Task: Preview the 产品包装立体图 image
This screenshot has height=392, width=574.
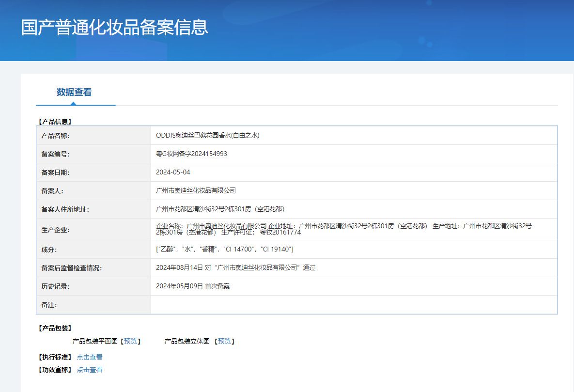Action: (224, 341)
